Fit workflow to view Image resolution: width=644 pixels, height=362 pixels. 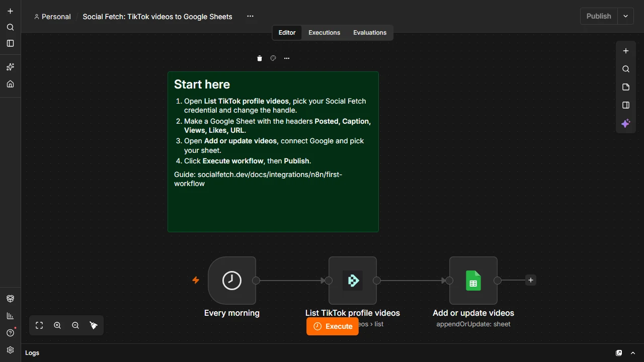(39, 325)
